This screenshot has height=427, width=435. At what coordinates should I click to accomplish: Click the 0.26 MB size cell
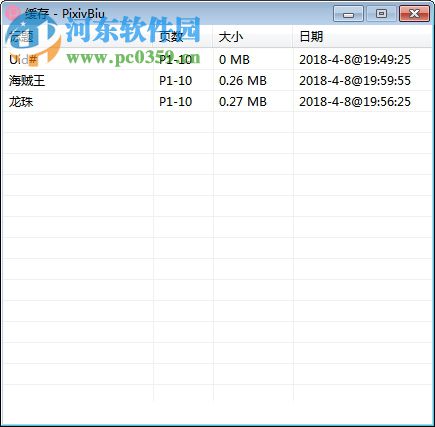click(243, 81)
